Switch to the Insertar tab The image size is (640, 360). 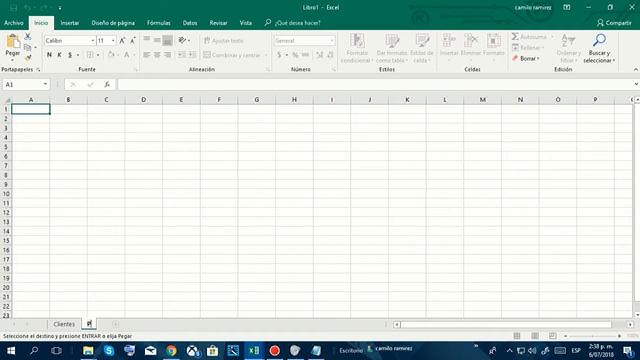tap(70, 23)
